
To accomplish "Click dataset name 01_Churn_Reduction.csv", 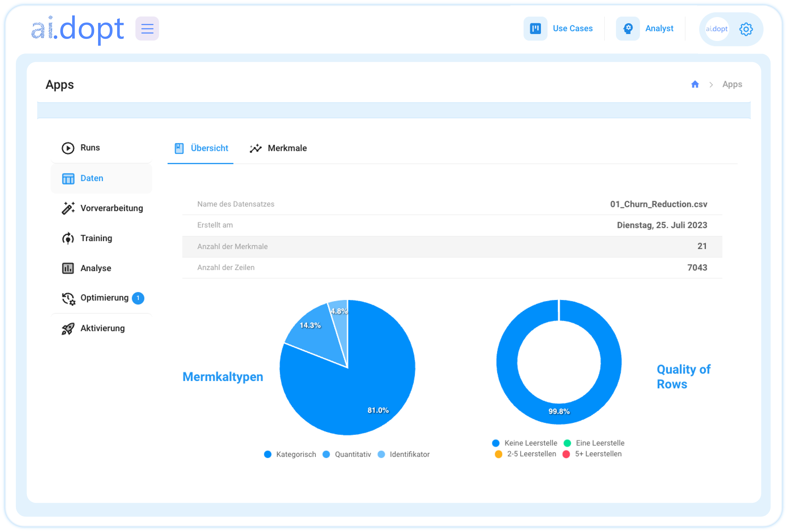I will [658, 204].
